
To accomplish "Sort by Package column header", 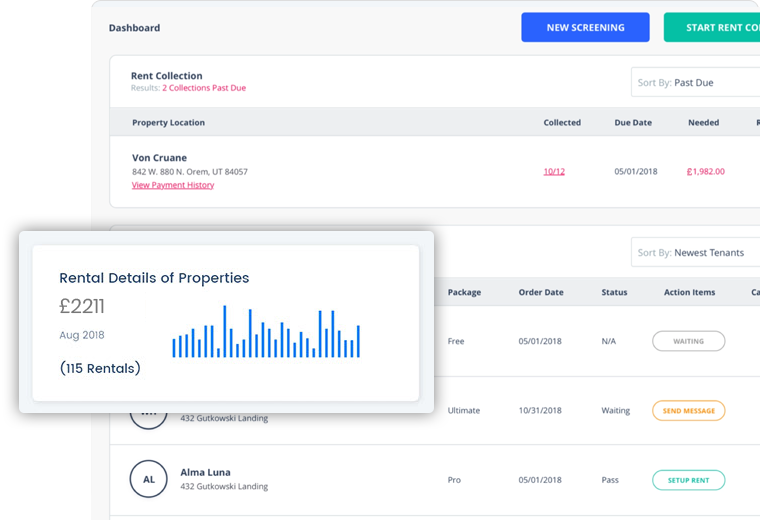I will click(464, 292).
